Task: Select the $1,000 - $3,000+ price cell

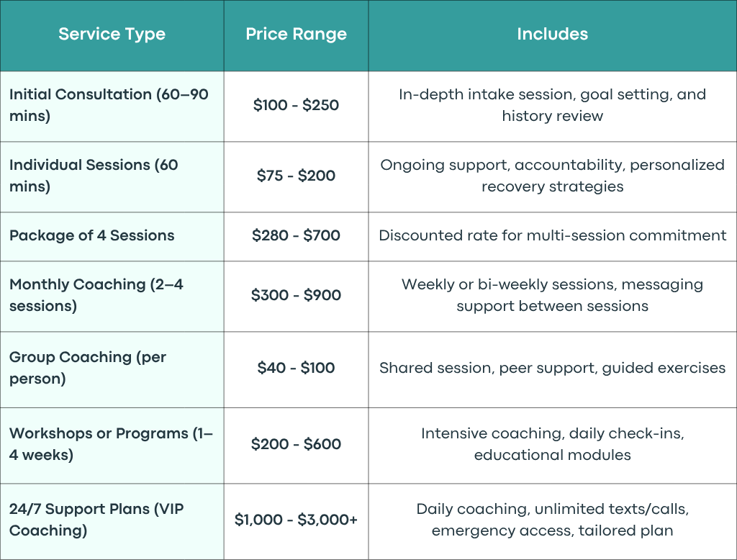Action: pos(296,520)
